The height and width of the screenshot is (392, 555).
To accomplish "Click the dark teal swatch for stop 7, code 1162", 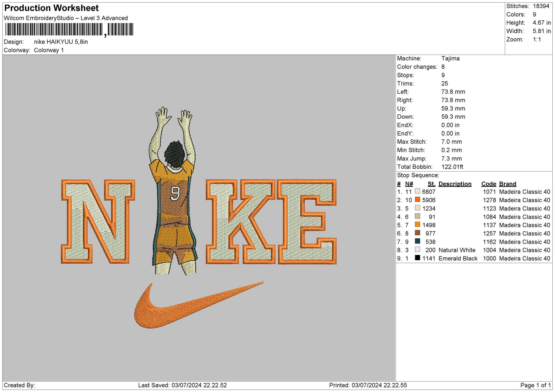I will (417, 241).
